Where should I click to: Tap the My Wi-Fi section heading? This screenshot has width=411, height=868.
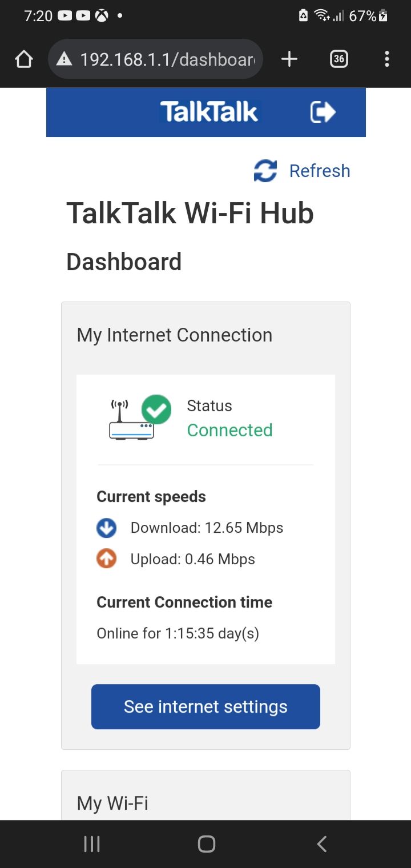click(x=112, y=803)
